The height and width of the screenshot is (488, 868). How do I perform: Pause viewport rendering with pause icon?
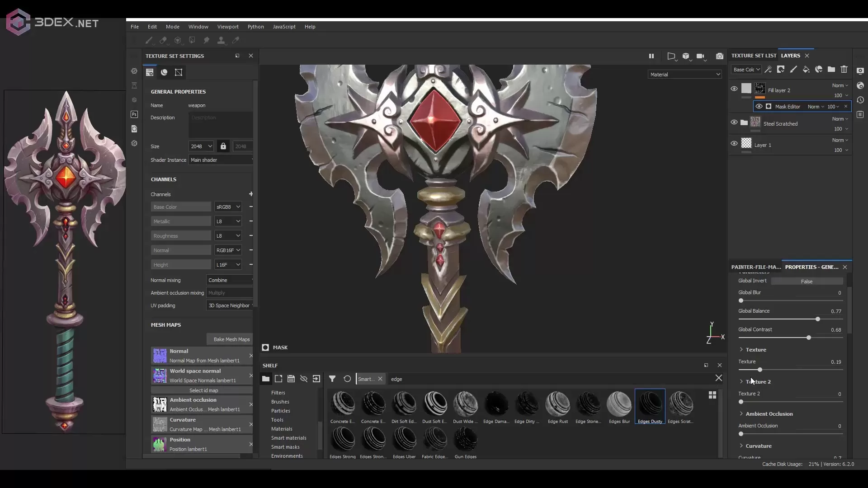(x=651, y=56)
